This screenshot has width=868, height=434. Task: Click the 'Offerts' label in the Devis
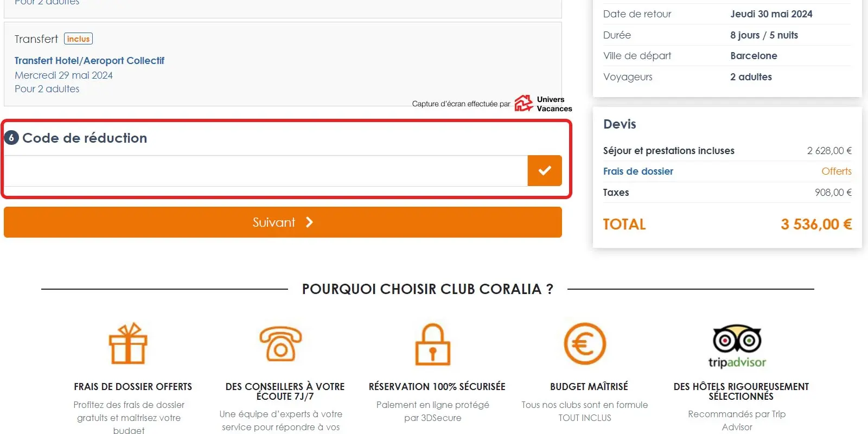tap(836, 171)
